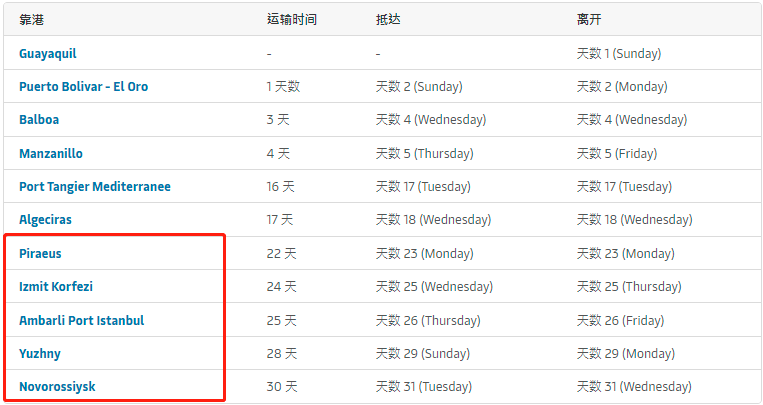Click the 靠港 column header
This screenshot has width=763, height=405.
point(32,20)
